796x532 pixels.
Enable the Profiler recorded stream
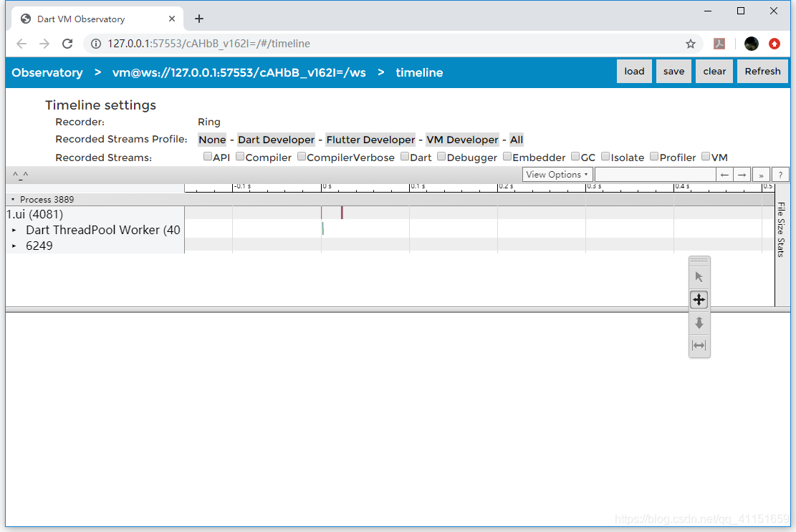[654, 156]
